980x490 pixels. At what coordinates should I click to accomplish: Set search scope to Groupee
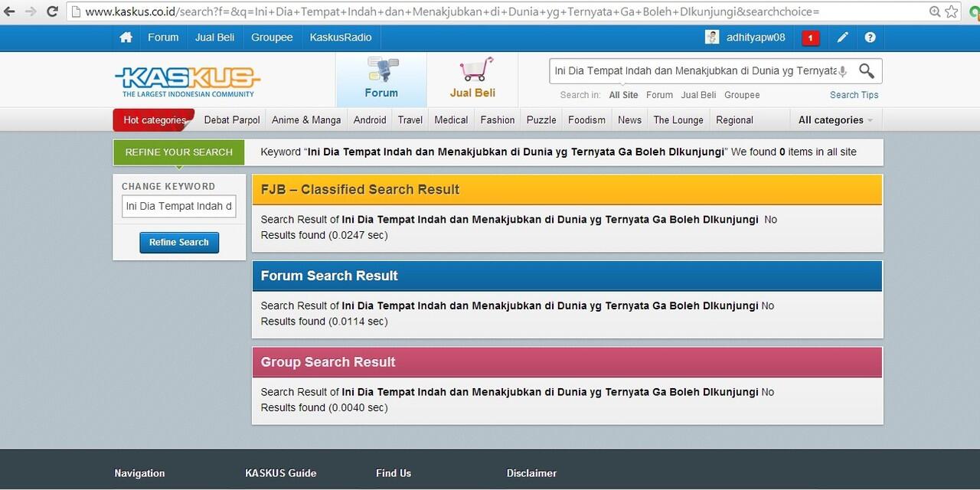pos(742,95)
